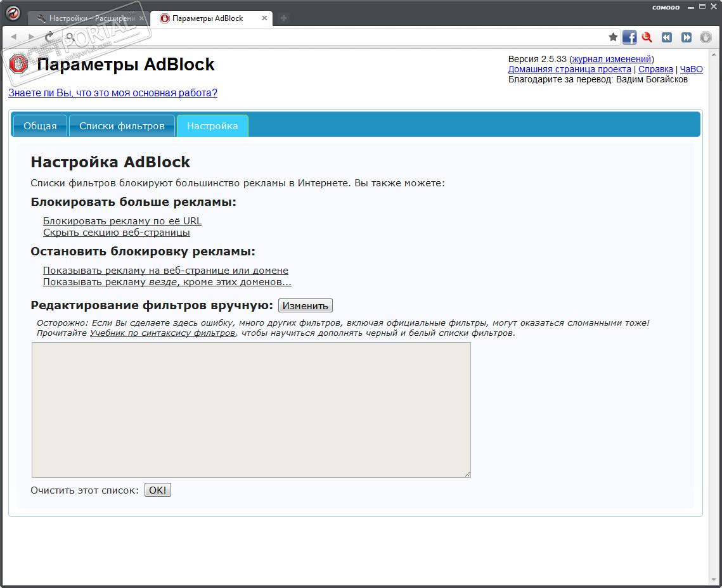The width and height of the screenshot is (722, 588).
Task: Click the page scrollbar down arrow
Action: coord(715,580)
